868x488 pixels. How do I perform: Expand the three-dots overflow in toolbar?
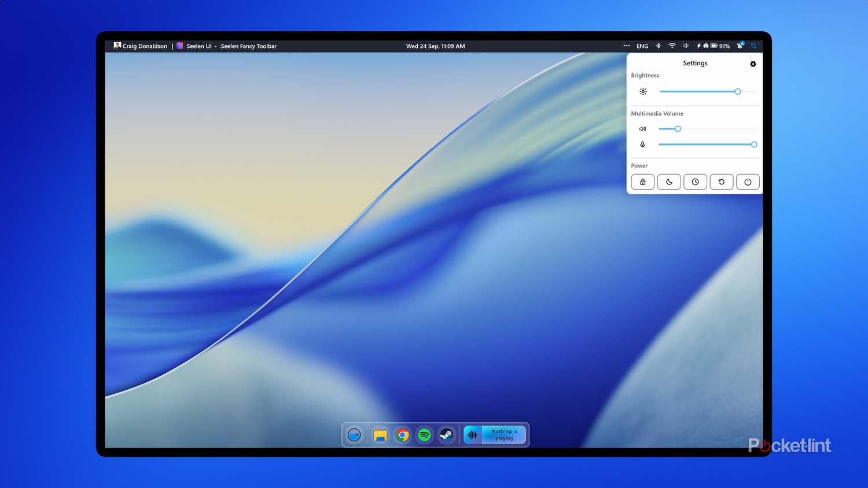[626, 46]
